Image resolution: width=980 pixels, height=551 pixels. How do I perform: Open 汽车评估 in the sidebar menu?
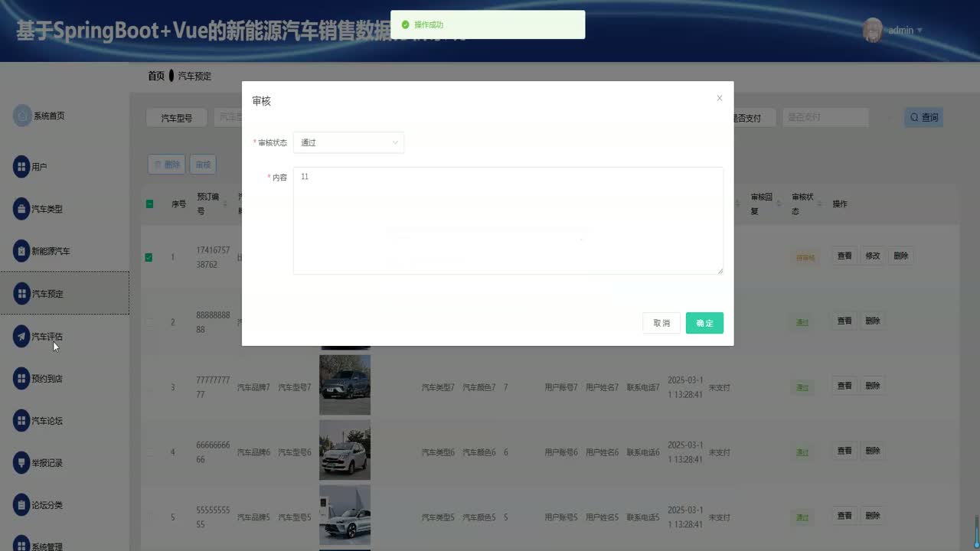47,336
